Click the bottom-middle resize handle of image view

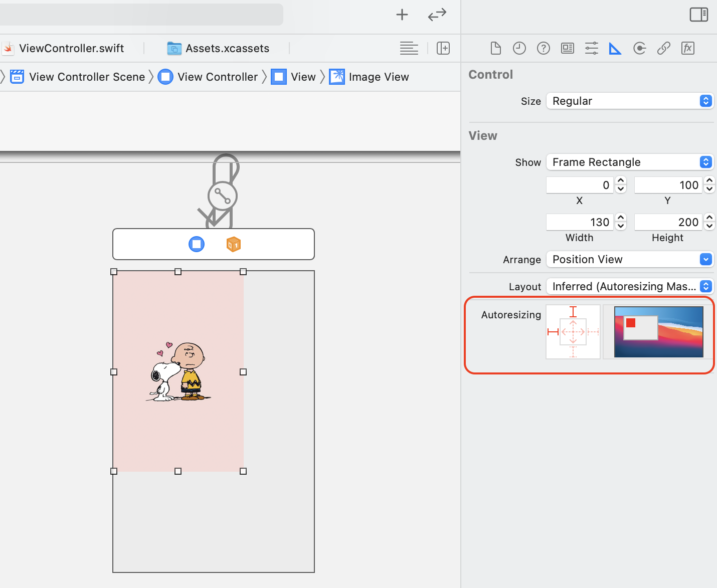point(178,471)
